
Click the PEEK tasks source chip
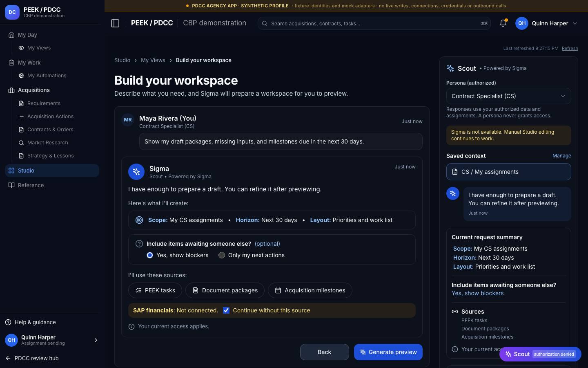click(x=155, y=290)
